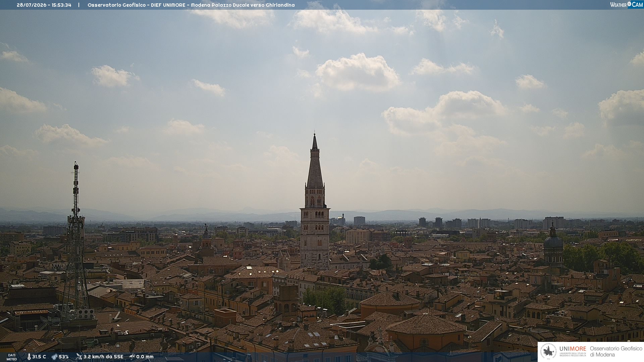Click the rainfall value 0.0 mm

(145, 357)
